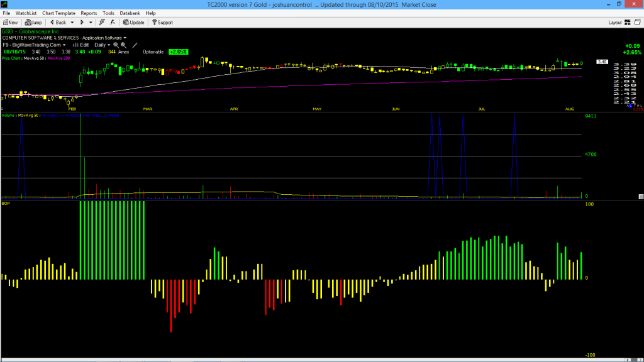644x362 pixels.
Task: Click the Edit chart button
Action: pyautogui.click(x=81, y=45)
